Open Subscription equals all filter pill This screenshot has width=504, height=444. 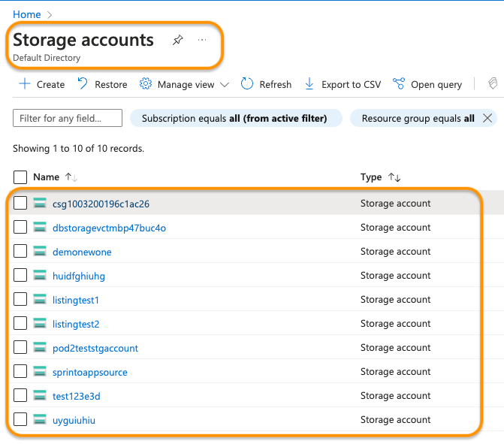[x=236, y=118]
